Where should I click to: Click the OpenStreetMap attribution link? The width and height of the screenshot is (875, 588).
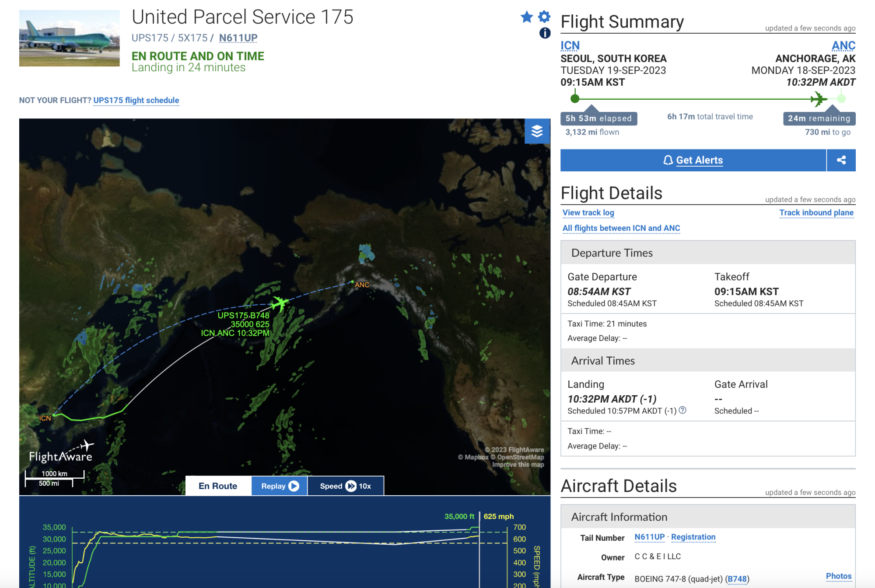(x=517, y=457)
